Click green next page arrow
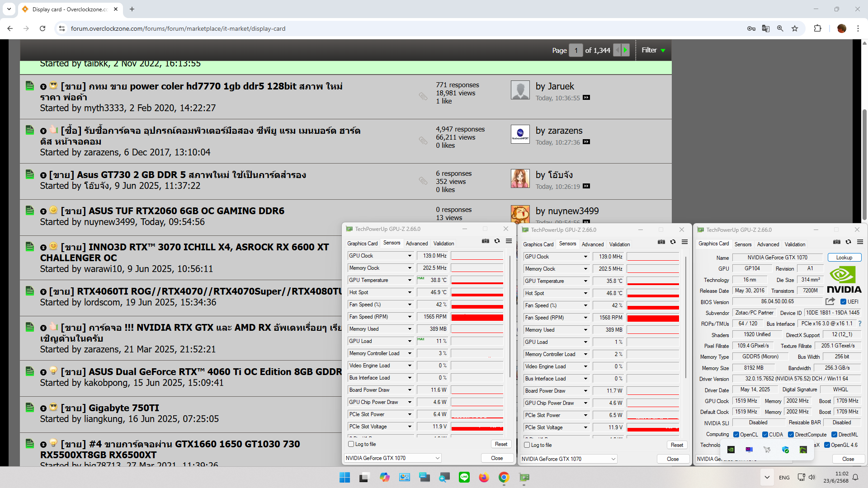The image size is (868, 488). point(625,50)
